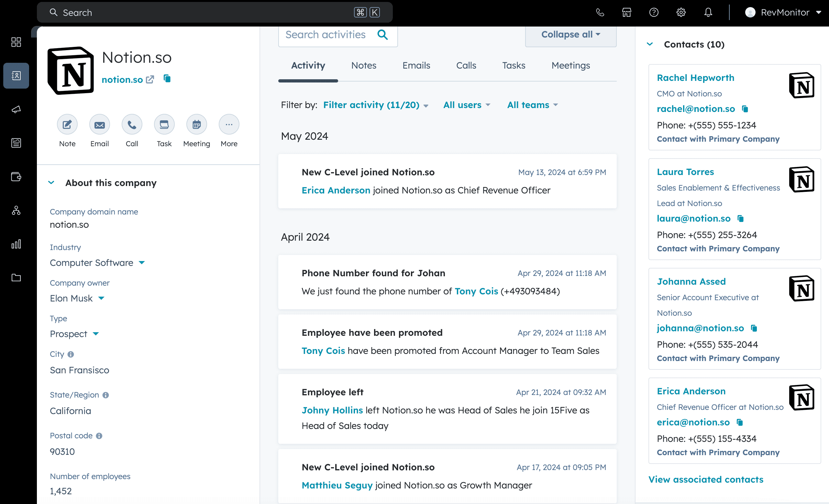Open Erica Anderson link in contacts panel
This screenshot has height=504, width=829.
click(691, 391)
